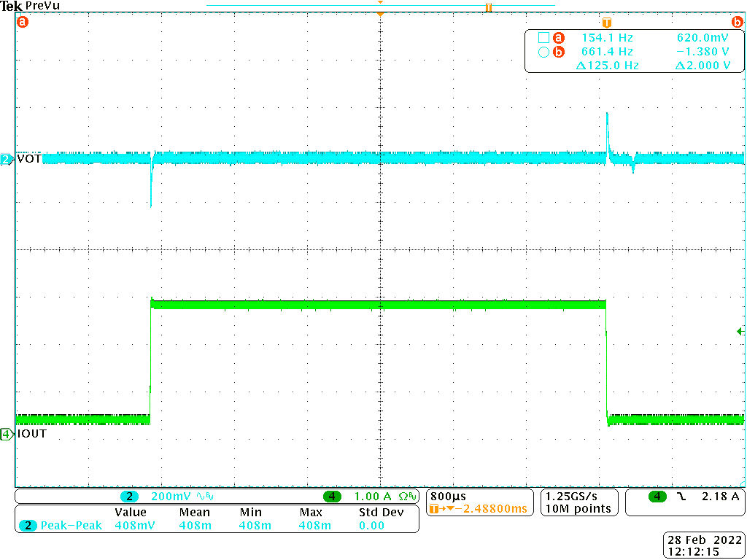Viewport: 747px width, 560px height.
Task: Open the 1.25GS/s acquisition readout
Action: pyautogui.click(x=578, y=496)
